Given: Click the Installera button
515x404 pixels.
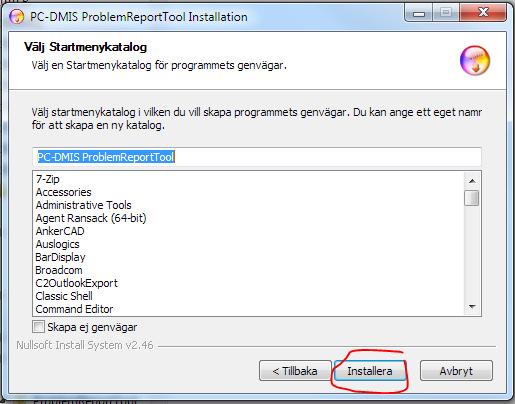Looking at the screenshot, I should coord(370,371).
